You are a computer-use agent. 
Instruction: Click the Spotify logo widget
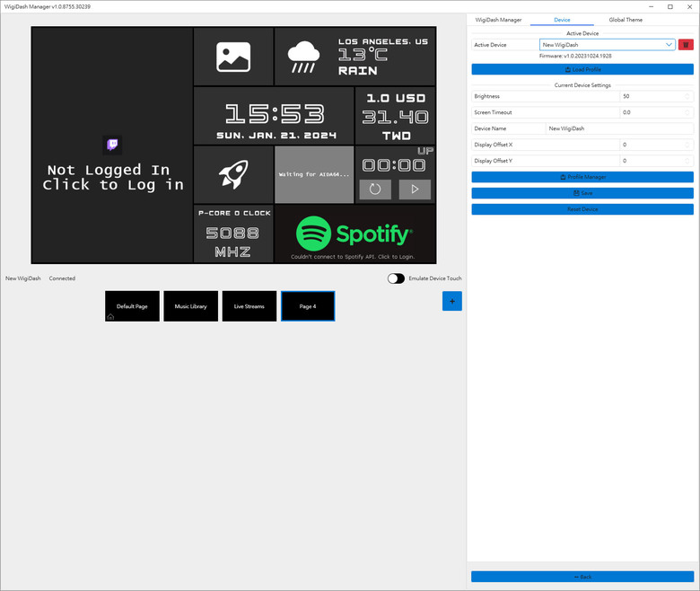coord(354,234)
